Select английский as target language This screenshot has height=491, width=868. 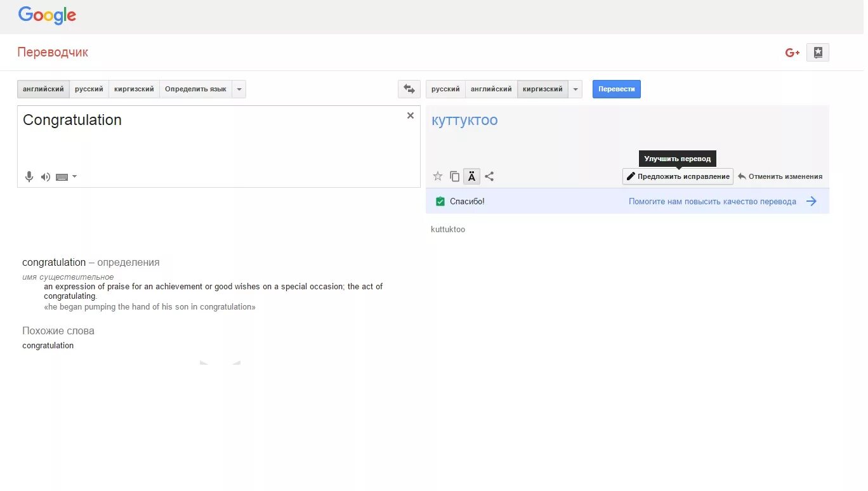click(x=491, y=89)
